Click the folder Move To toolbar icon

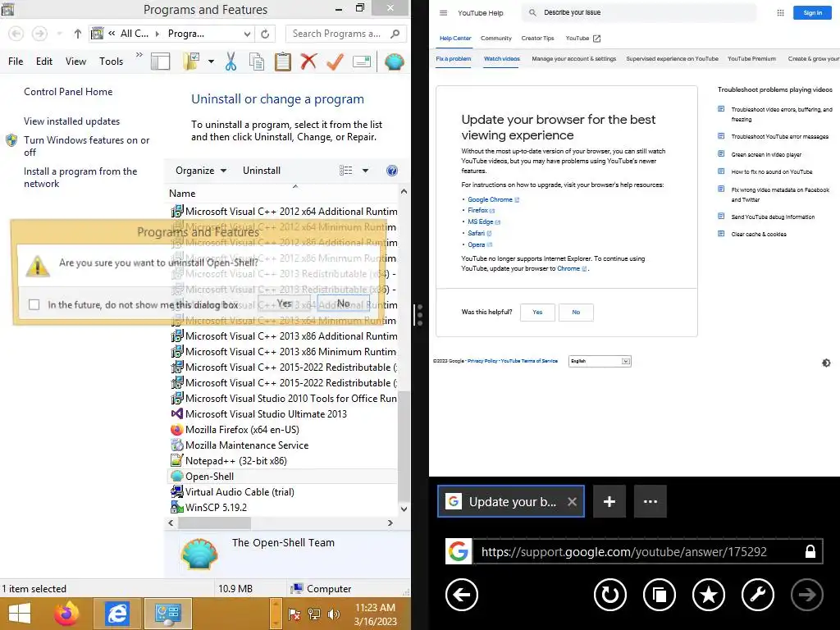[191, 62]
